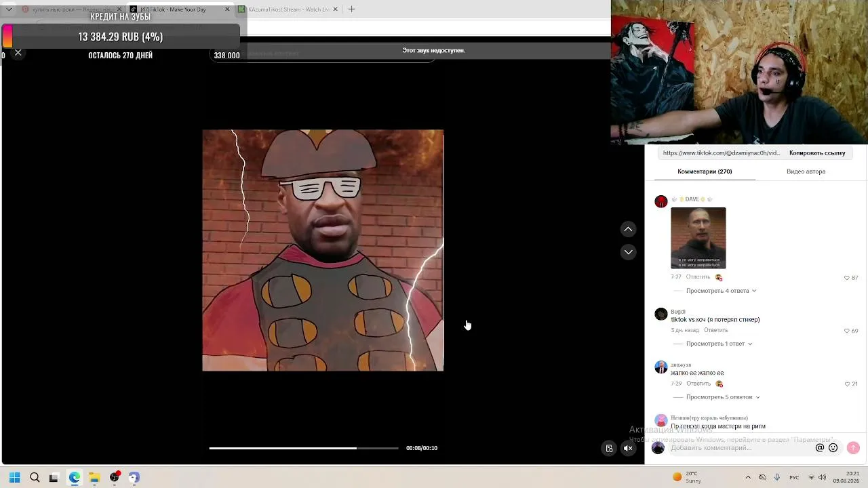Screen dimensions: 868x488
Task: Open the blue round app on the taskbar
Action: (134, 477)
